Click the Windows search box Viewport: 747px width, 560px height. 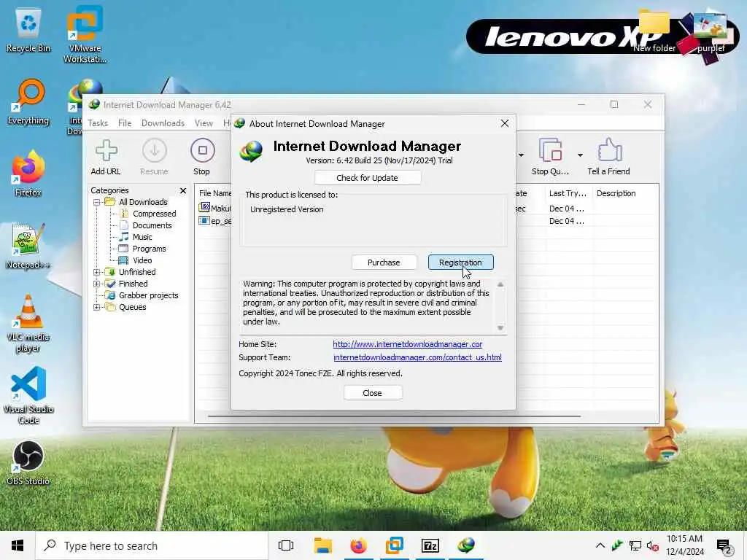pyautogui.click(x=152, y=545)
